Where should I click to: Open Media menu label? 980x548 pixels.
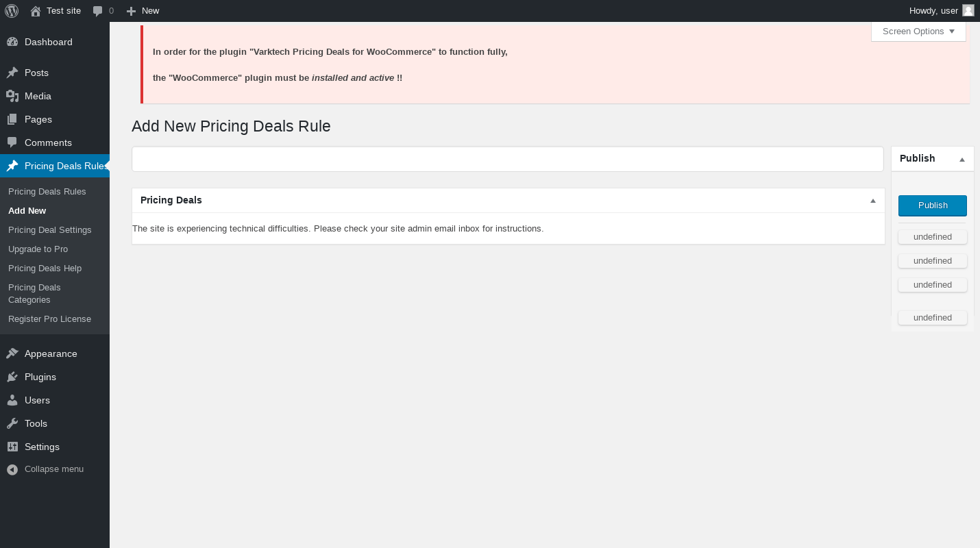38,96
